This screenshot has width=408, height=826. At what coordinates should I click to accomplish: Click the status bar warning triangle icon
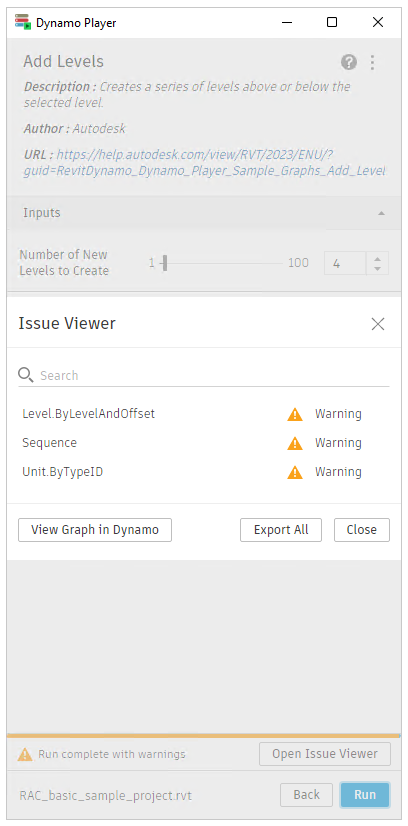(x=25, y=755)
